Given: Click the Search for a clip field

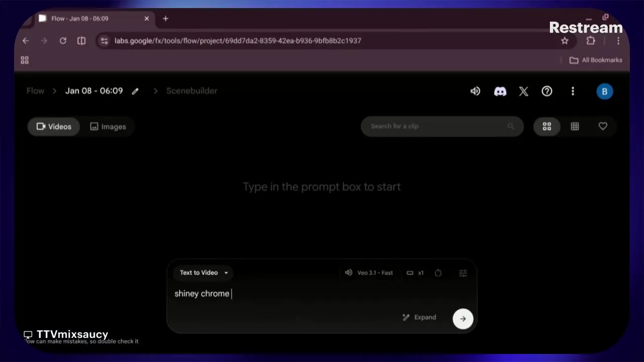Looking at the screenshot, I should tap(442, 126).
